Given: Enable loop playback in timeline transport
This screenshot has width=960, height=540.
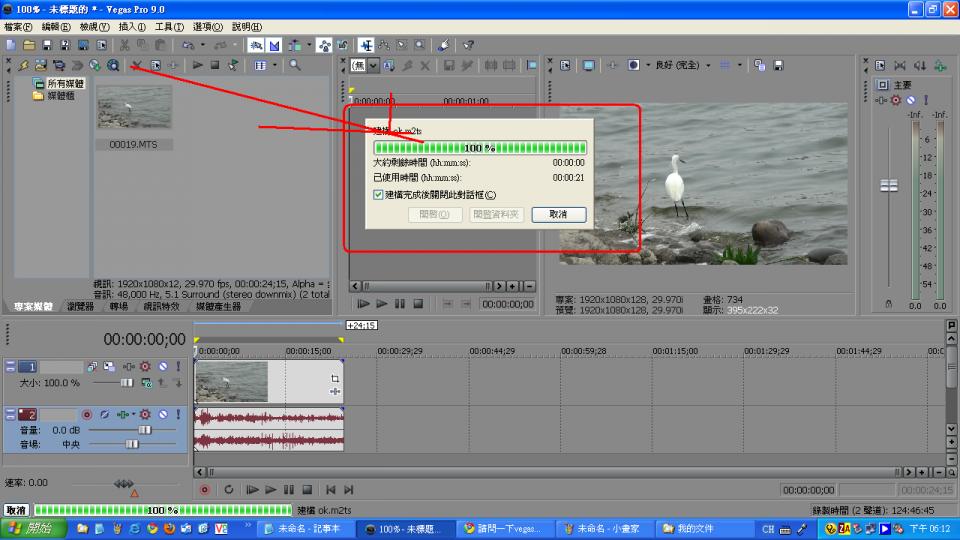Looking at the screenshot, I should coord(229,489).
